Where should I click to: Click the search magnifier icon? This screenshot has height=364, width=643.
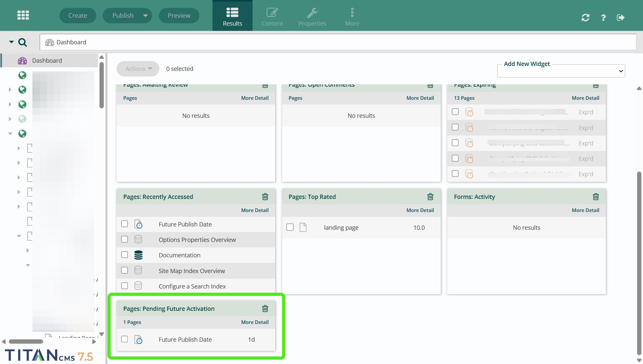click(23, 42)
